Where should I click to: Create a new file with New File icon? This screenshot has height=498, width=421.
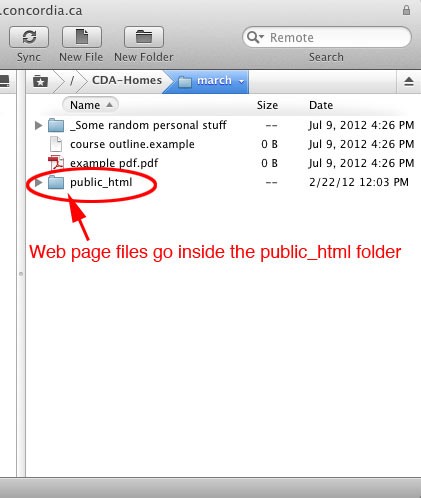(82, 37)
